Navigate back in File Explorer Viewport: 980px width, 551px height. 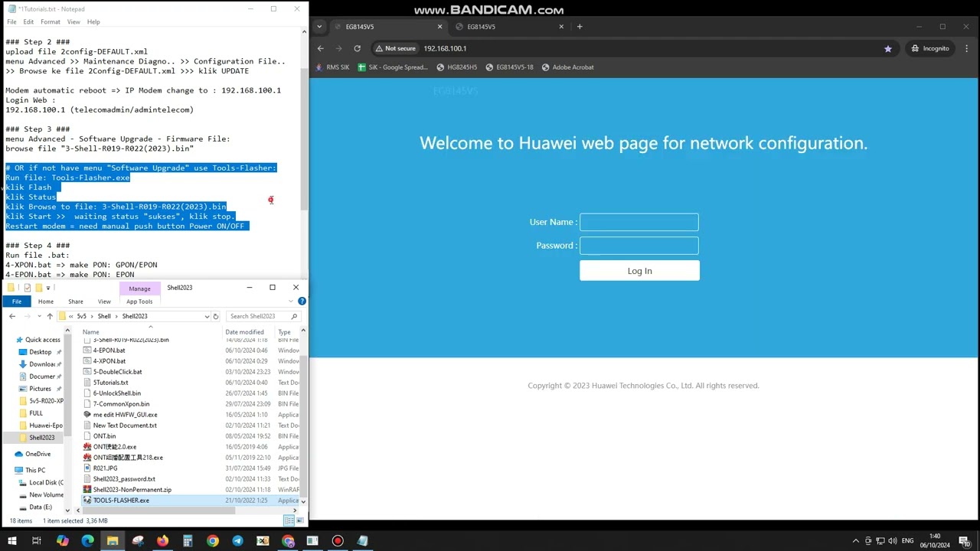click(12, 316)
